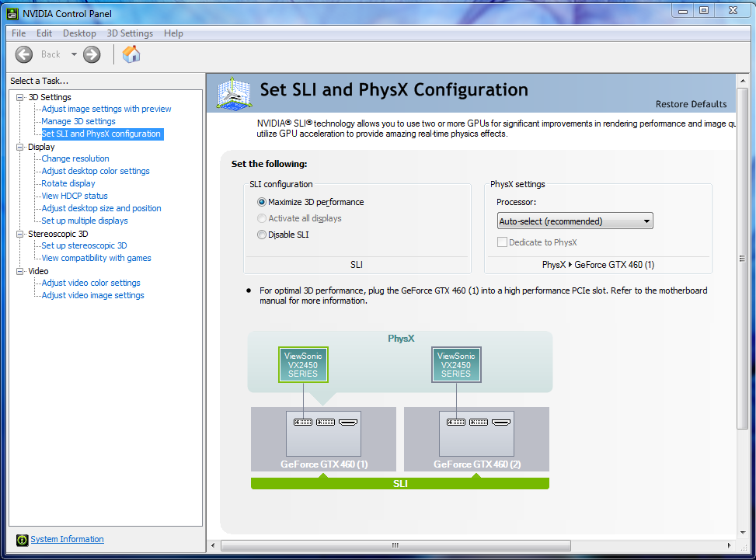
Task: Open the 3D Settings menu
Action: 130,33
